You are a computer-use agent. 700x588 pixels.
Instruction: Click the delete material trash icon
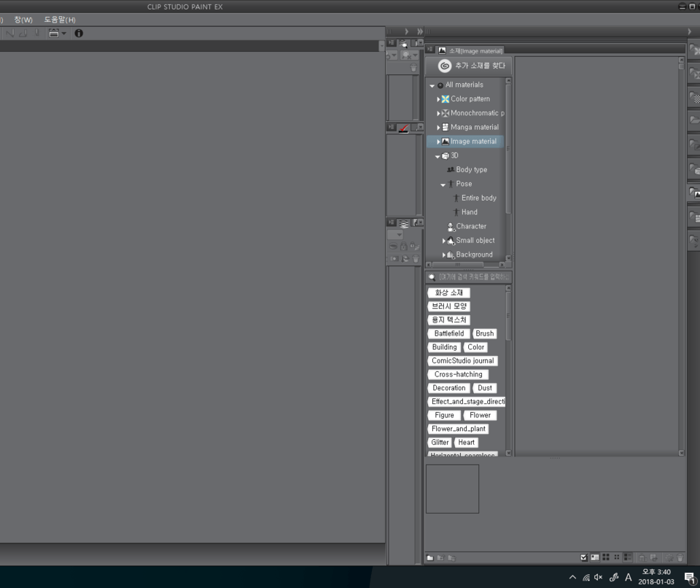[680, 557]
